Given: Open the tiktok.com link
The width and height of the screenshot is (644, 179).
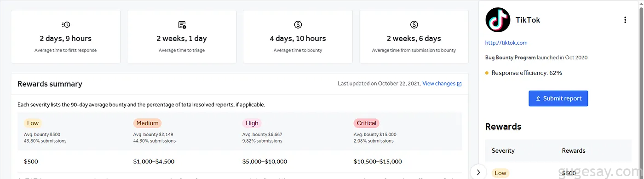Looking at the screenshot, I should [x=506, y=43].
